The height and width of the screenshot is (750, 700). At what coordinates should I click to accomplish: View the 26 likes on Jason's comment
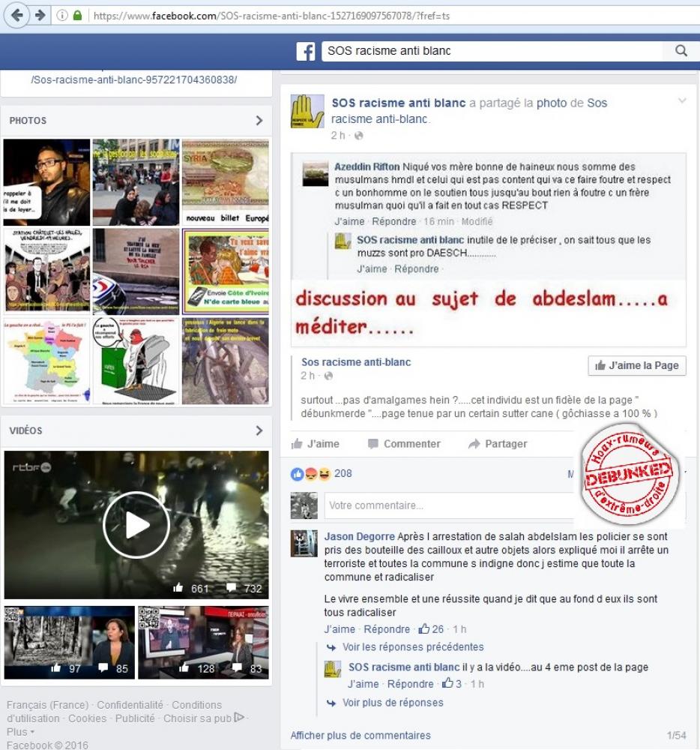(431, 629)
